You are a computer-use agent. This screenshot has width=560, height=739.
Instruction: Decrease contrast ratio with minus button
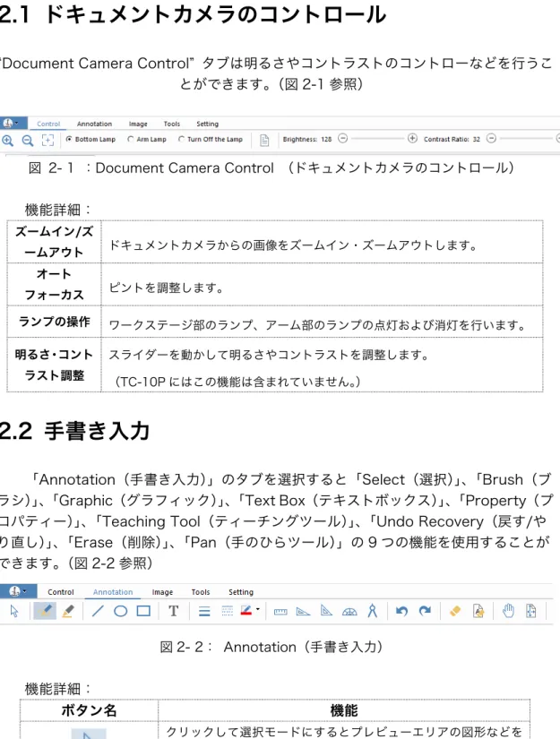coord(491,138)
